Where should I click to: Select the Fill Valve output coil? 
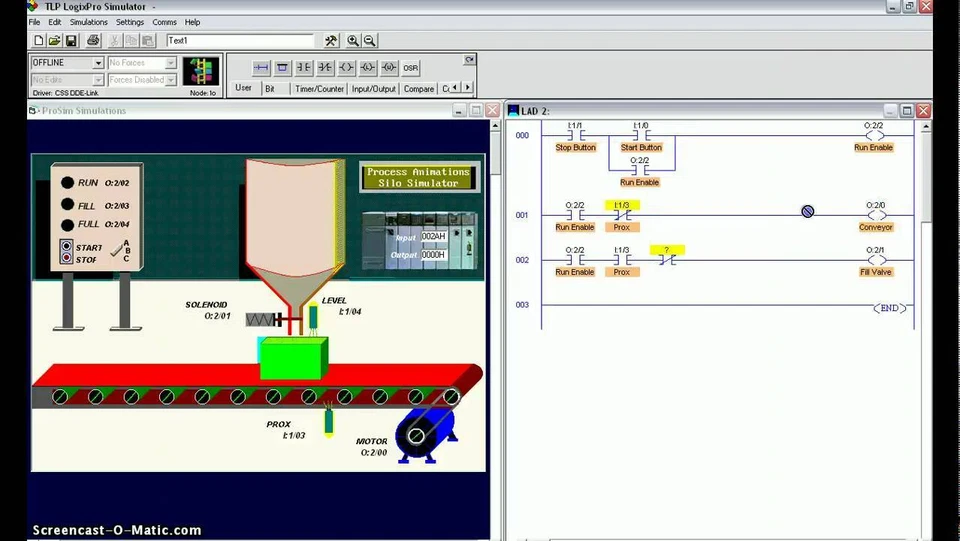(876, 260)
